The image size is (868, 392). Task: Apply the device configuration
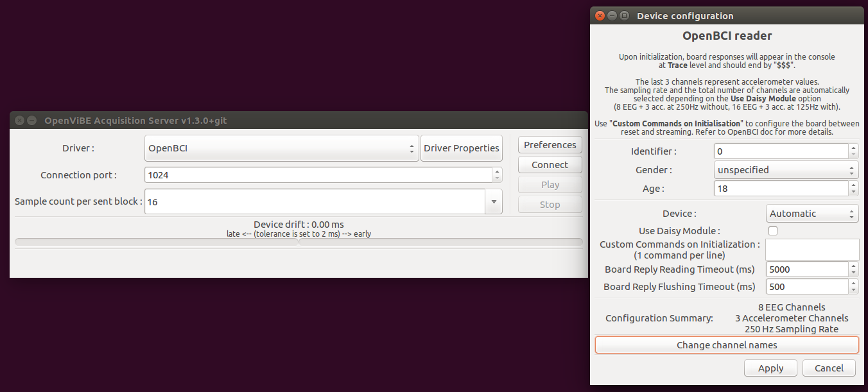coord(770,368)
